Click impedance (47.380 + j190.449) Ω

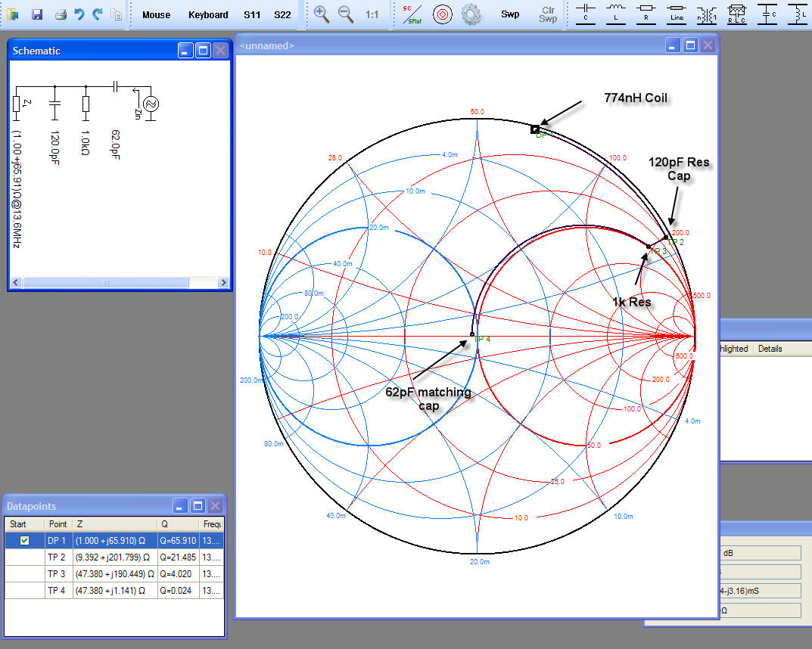click(115, 573)
